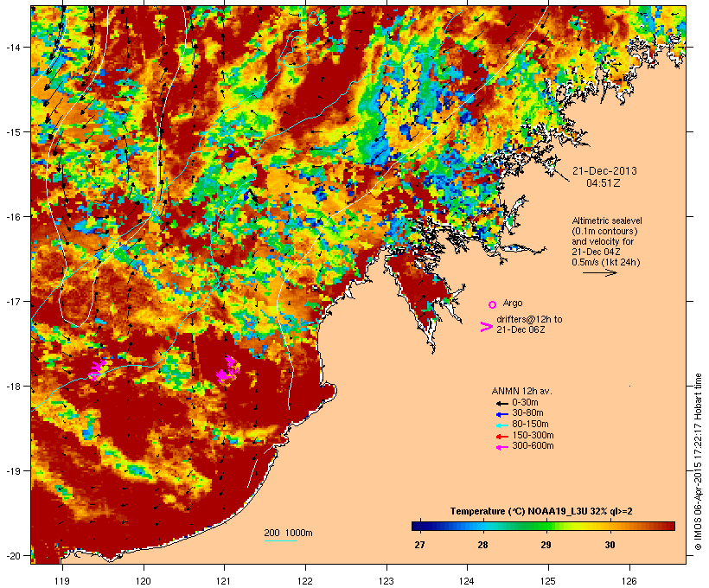Screen dimensions: 709x588
Task: Click the magenta Argo circle legend symbol
Action: tap(492, 304)
